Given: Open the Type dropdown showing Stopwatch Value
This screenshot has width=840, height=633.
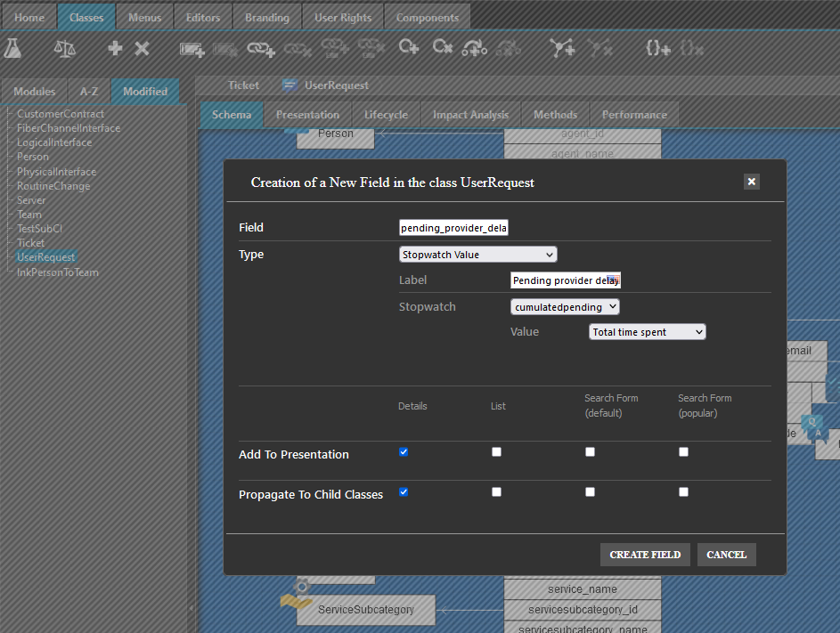Looking at the screenshot, I should coord(478,255).
